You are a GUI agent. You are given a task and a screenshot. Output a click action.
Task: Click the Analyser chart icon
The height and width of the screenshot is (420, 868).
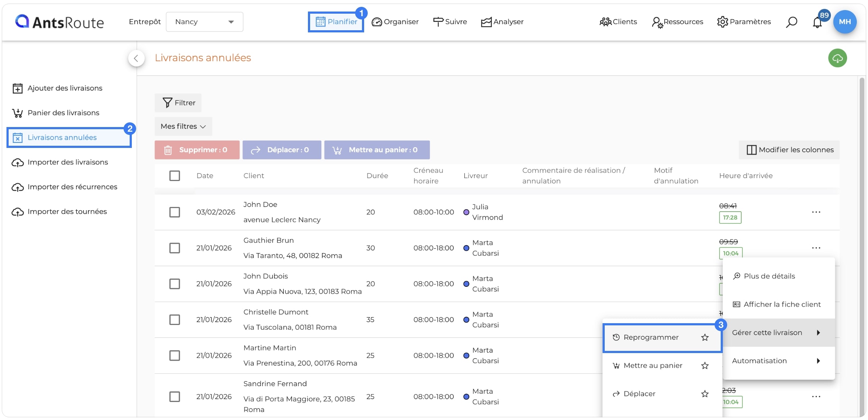pyautogui.click(x=486, y=22)
